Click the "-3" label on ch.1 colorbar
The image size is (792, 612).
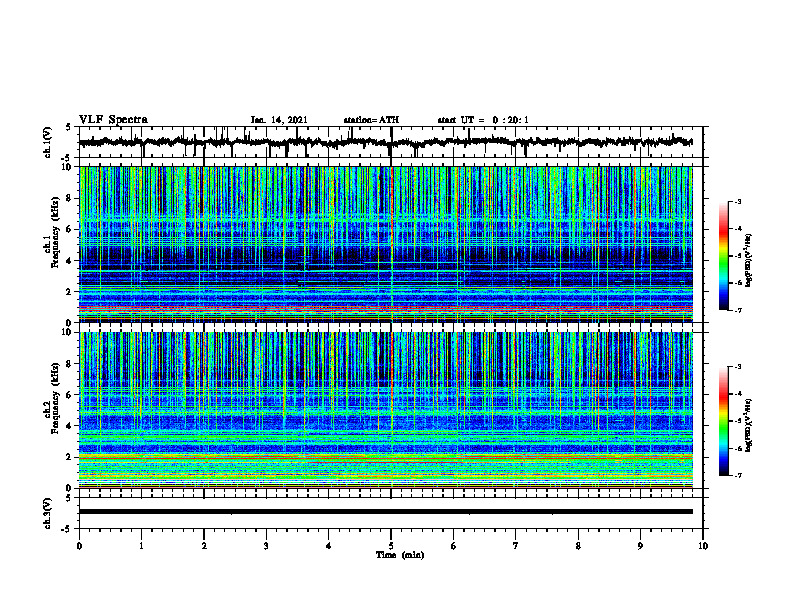point(737,202)
